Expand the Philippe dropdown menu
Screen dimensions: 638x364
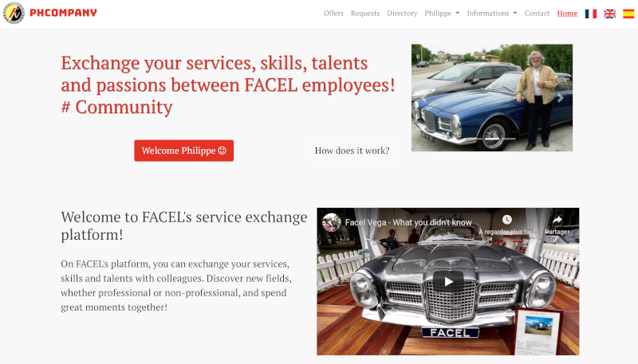pyautogui.click(x=442, y=14)
